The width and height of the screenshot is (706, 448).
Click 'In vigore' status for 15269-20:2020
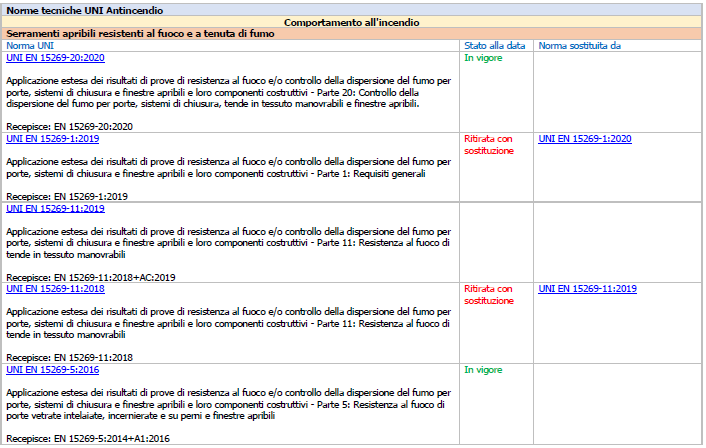pyautogui.click(x=483, y=58)
